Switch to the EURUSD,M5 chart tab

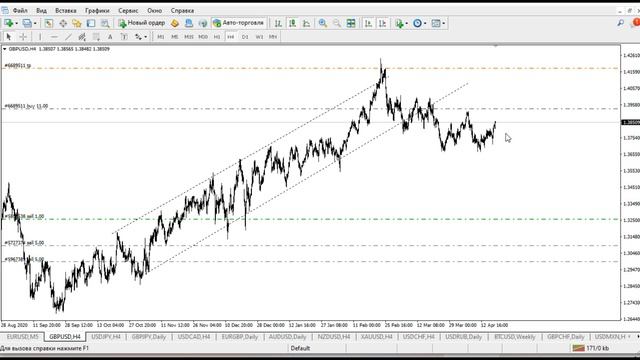tap(22, 337)
